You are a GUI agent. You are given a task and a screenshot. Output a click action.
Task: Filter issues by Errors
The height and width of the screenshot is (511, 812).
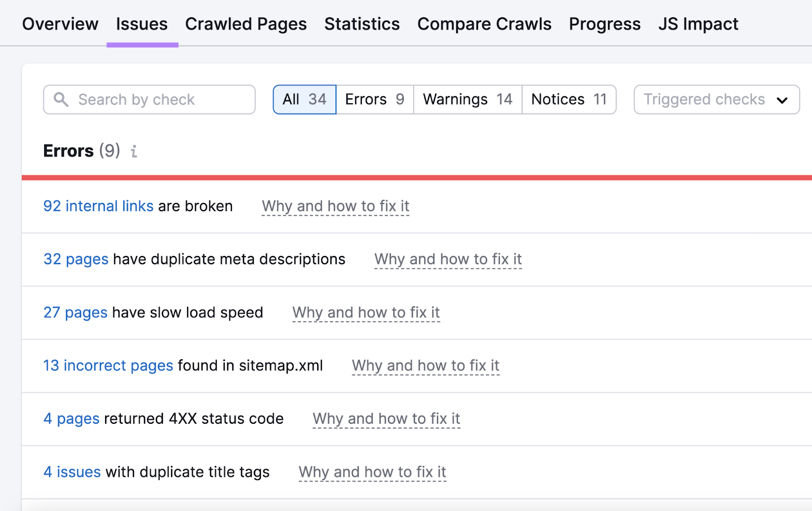pos(375,99)
